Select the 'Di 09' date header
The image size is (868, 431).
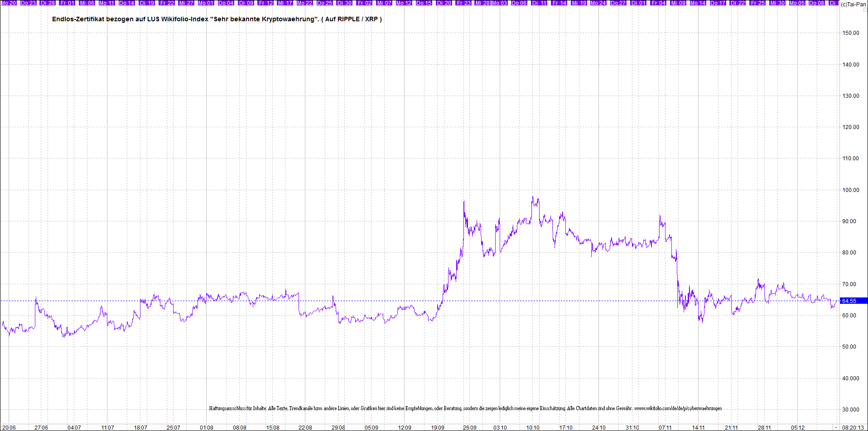[246, 3]
